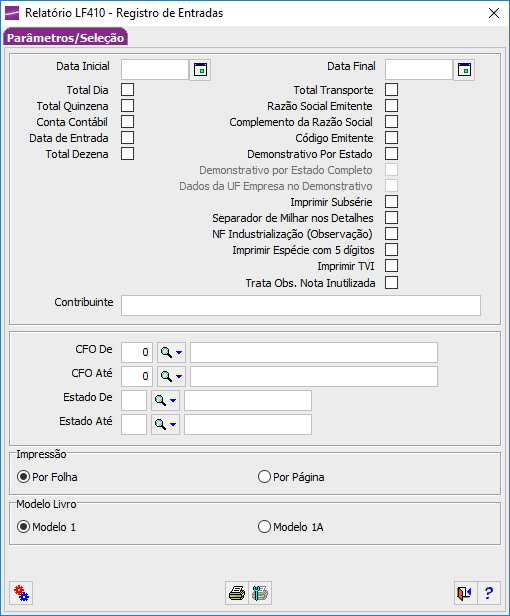Check the Demonstrativo Por Estado box

(x=391, y=154)
